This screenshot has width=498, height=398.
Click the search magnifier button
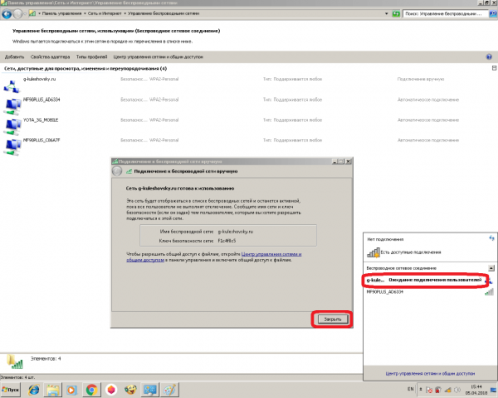click(493, 14)
